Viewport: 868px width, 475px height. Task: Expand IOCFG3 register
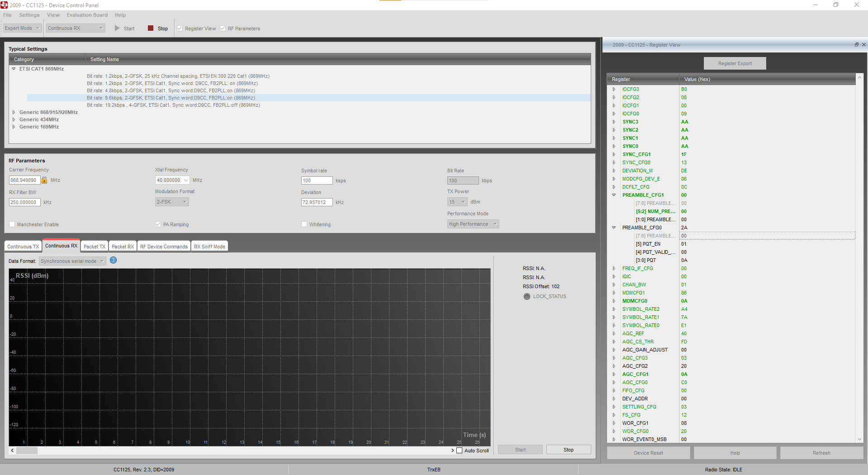click(x=614, y=89)
